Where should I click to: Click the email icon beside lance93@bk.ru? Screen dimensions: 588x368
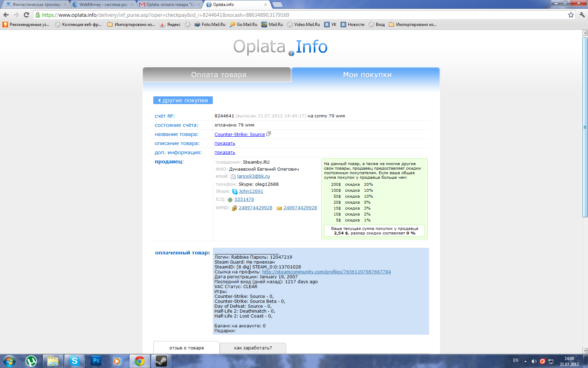(233, 177)
